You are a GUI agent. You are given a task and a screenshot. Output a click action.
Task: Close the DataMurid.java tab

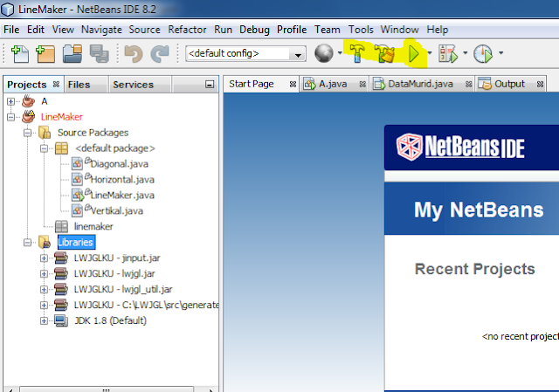(x=468, y=84)
